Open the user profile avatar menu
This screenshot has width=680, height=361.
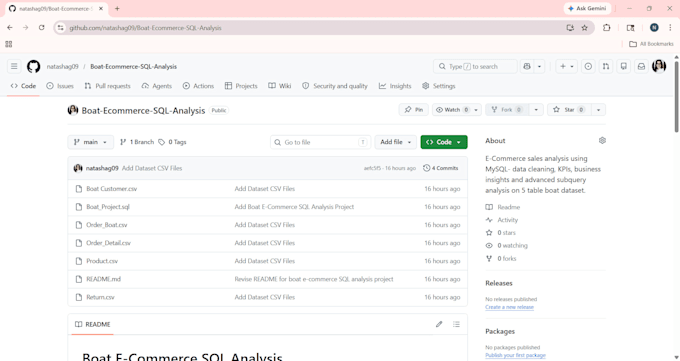tap(659, 66)
